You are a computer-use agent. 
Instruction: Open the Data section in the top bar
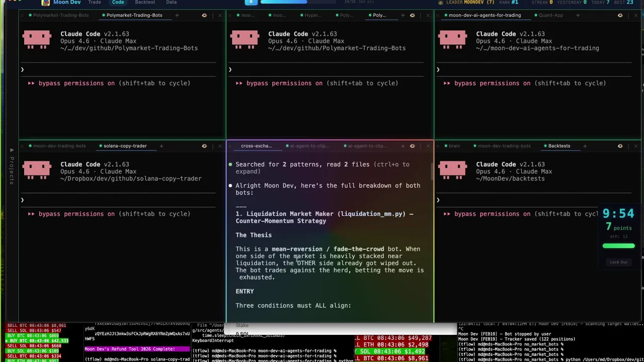pyautogui.click(x=172, y=3)
